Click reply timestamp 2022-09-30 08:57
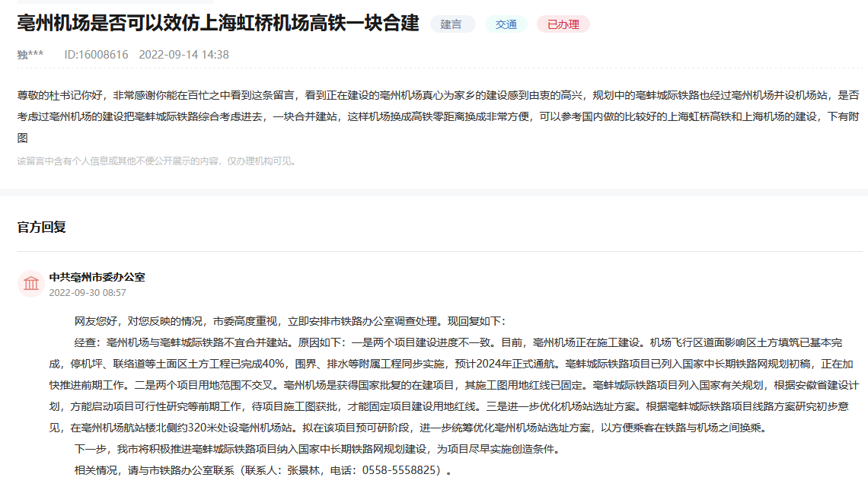Screen dimensions: 868x490 click(x=88, y=293)
